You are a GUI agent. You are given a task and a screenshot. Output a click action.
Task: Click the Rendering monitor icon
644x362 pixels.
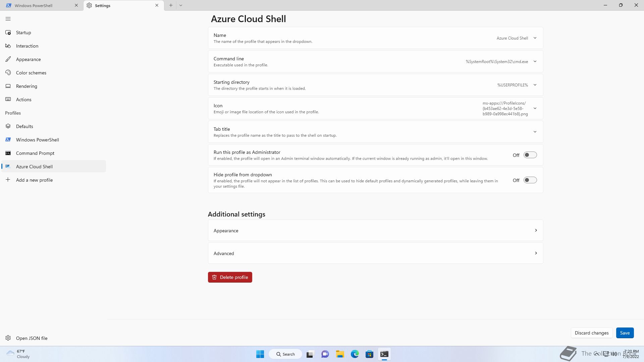click(x=8, y=86)
